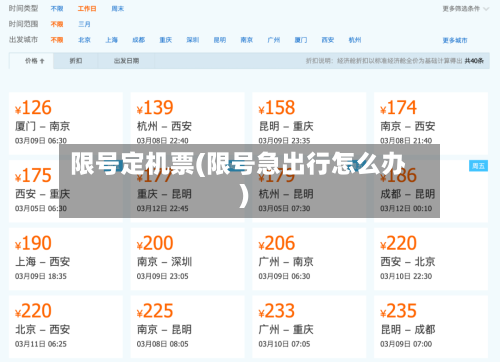The width and height of the screenshot is (500, 362).
Task: Open the ¥174 南京 – 西安 flight card
Action: (431, 123)
